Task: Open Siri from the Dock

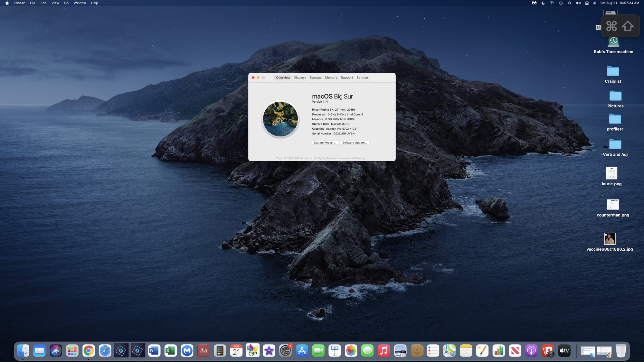Action: pyautogui.click(x=56, y=351)
